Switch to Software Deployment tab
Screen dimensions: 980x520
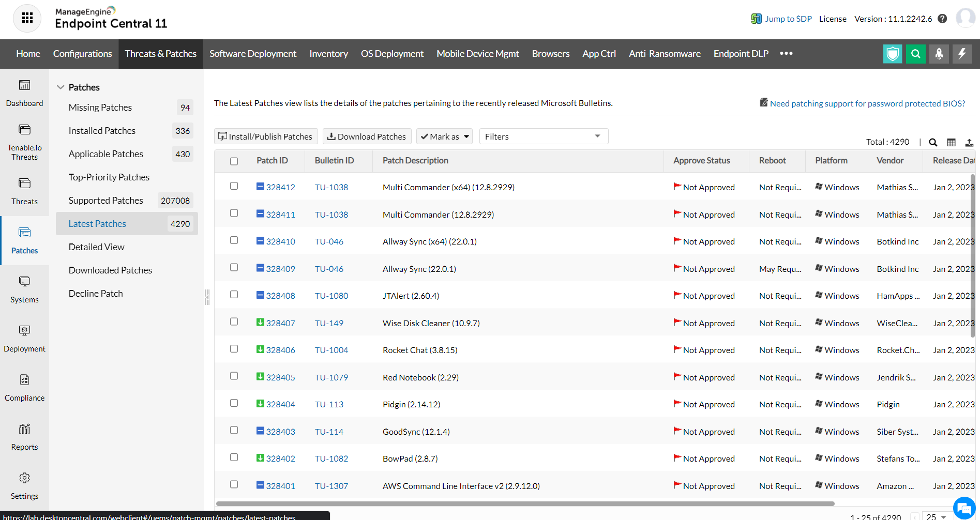coord(253,54)
